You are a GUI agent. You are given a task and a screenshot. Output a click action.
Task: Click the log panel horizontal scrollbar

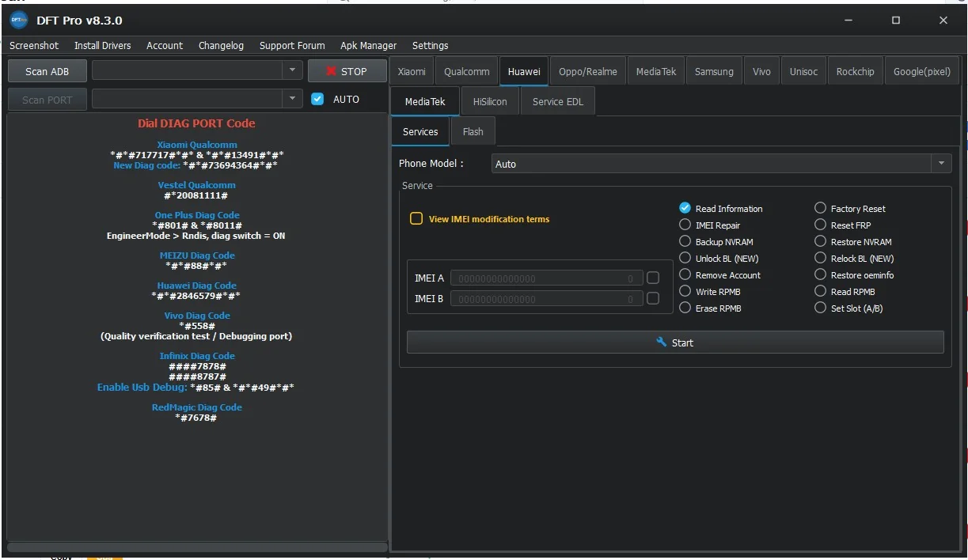(x=197, y=547)
